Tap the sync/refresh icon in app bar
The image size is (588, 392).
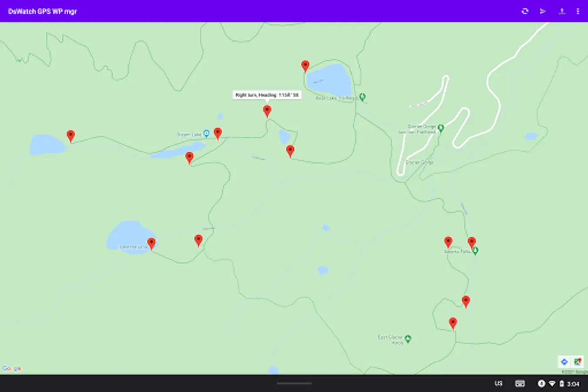tap(525, 11)
